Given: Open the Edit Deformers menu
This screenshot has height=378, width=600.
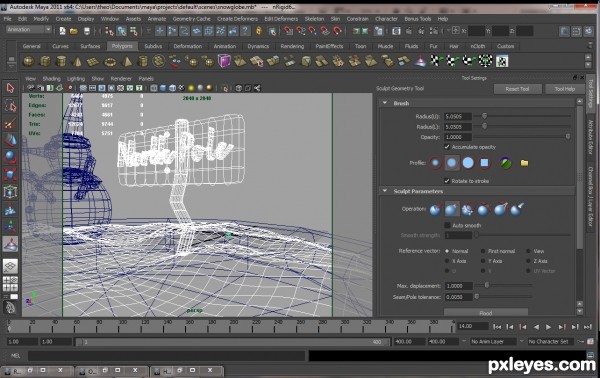Looking at the screenshot, I should [x=281, y=19].
